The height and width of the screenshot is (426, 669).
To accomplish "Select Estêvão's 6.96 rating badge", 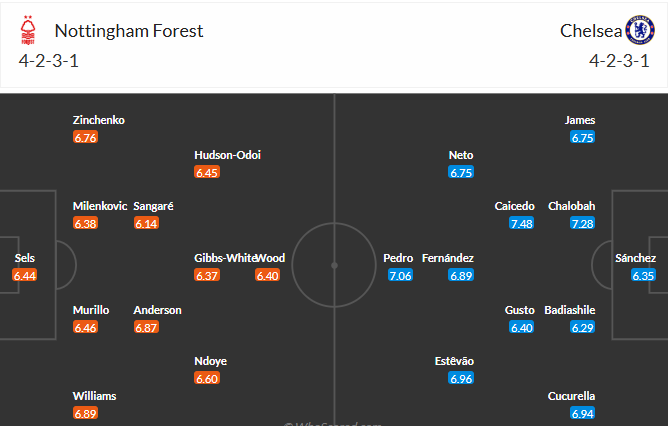I will (461, 379).
